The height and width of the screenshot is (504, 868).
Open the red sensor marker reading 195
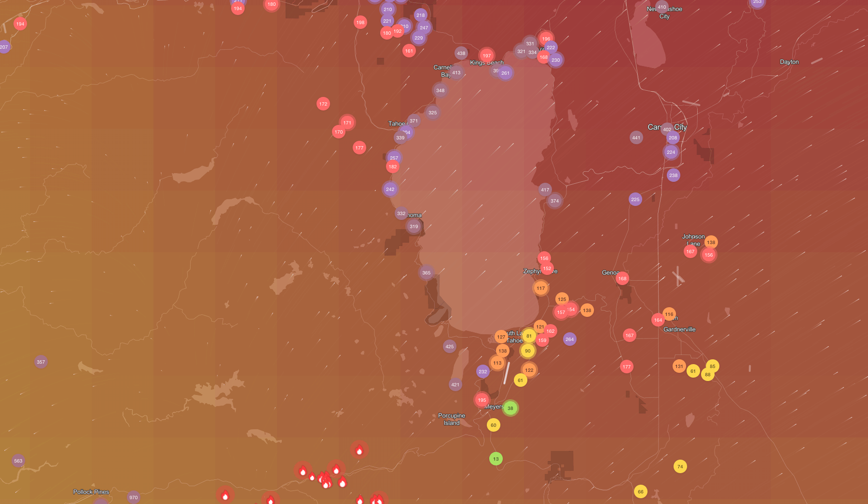[482, 400]
